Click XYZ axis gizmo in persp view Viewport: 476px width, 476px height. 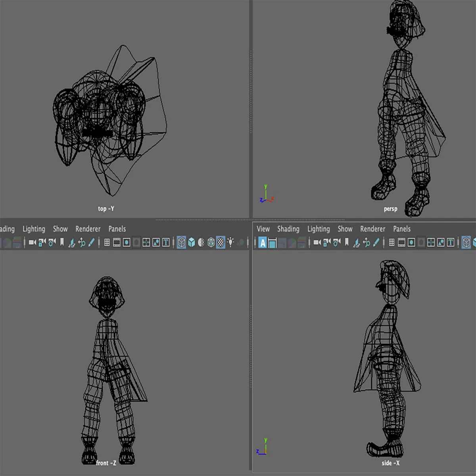click(x=267, y=194)
